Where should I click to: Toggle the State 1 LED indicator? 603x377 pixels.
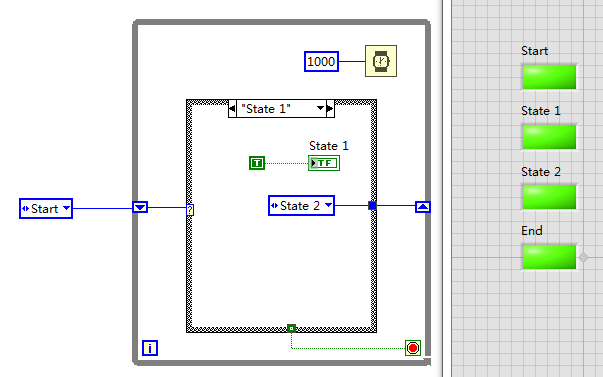(x=549, y=137)
